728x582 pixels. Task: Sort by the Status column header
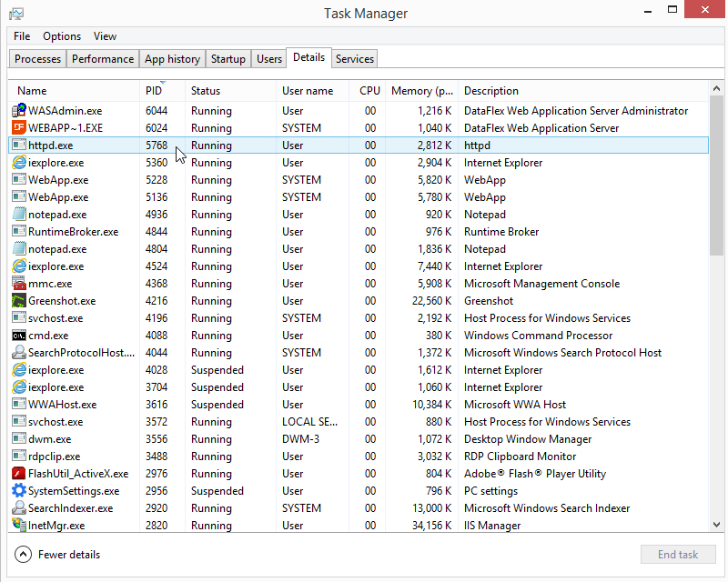point(230,91)
